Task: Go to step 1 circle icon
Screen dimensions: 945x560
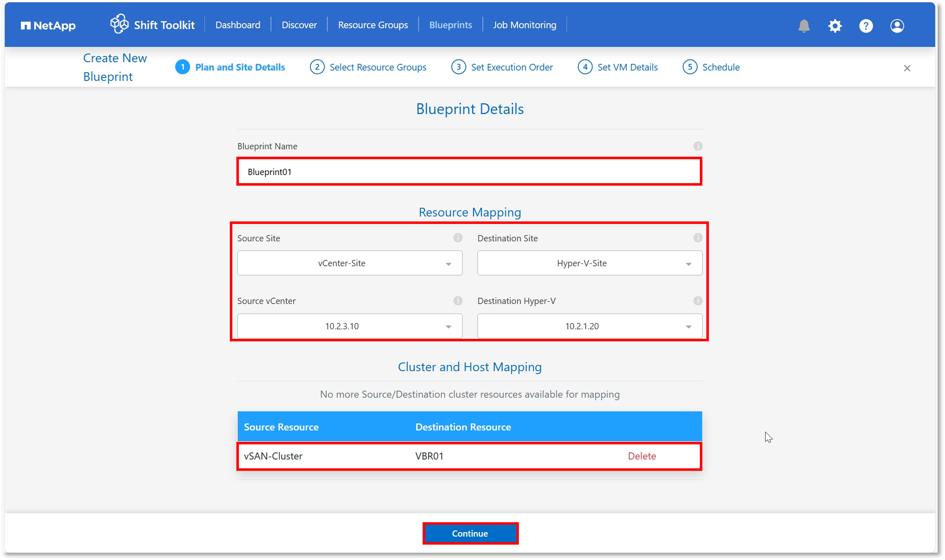Action: [183, 67]
